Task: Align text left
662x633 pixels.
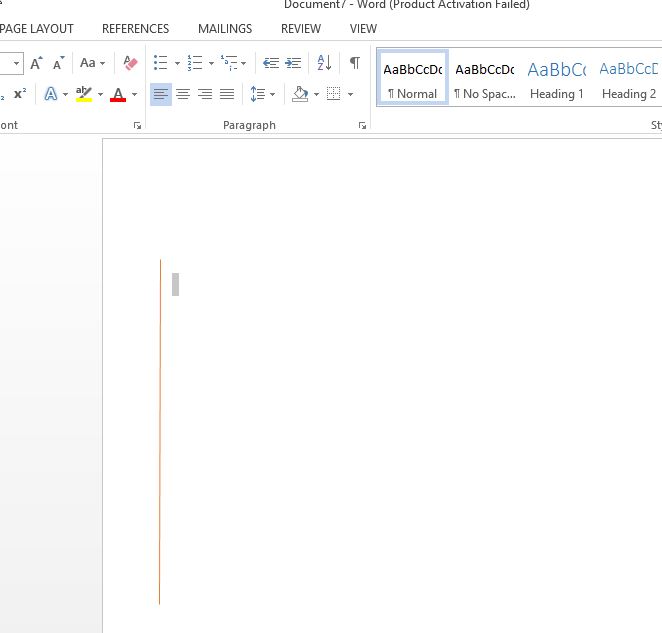Action: pyautogui.click(x=161, y=94)
